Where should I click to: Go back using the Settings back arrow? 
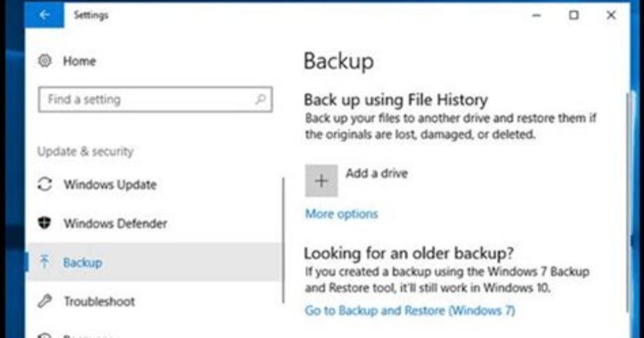[x=44, y=15]
